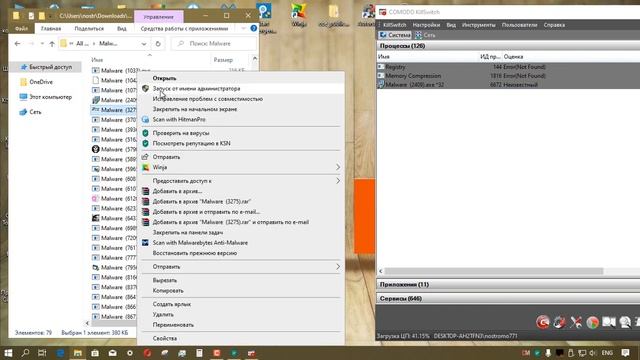Go up one folder with up arrow
Screen dimensions: 640x360
click(x=52, y=43)
